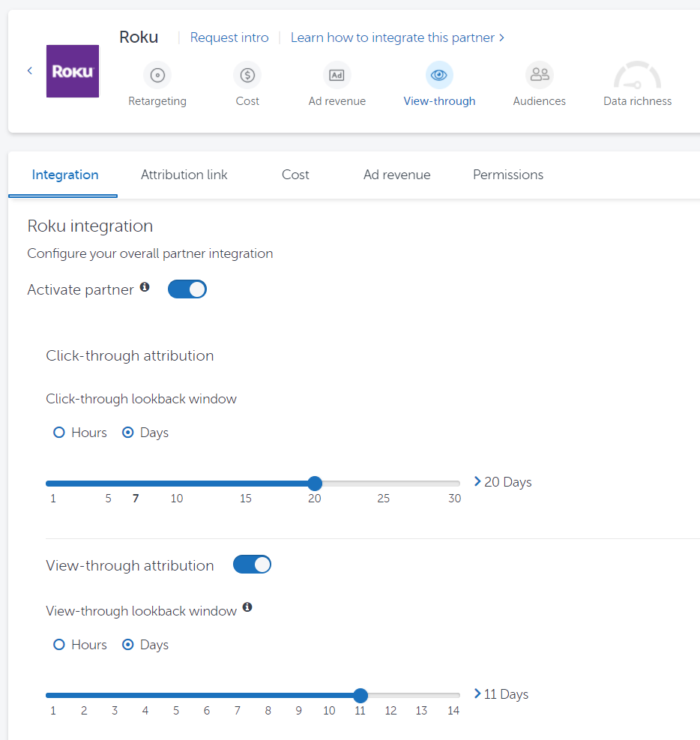700x740 pixels.
Task: Click the Audiences people icon
Action: pos(540,75)
